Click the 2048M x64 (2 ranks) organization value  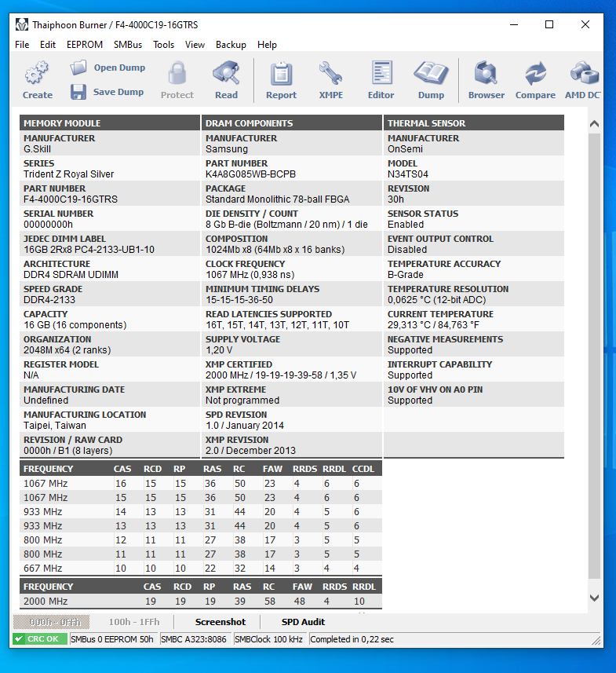pos(67,349)
